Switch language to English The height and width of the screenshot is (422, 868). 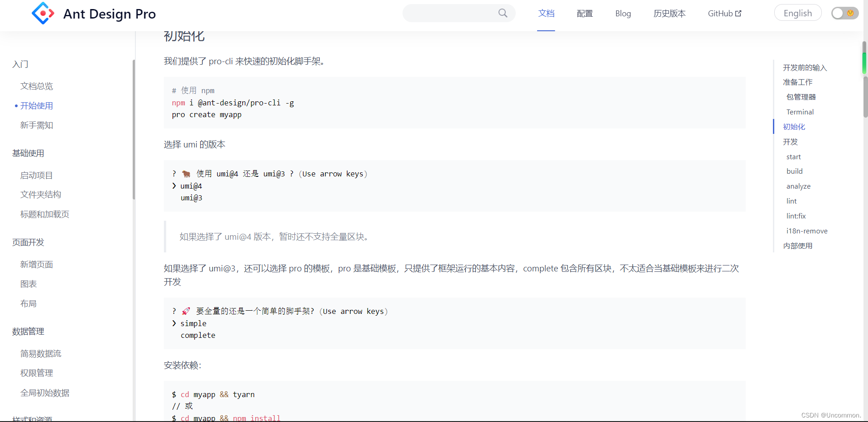point(797,13)
